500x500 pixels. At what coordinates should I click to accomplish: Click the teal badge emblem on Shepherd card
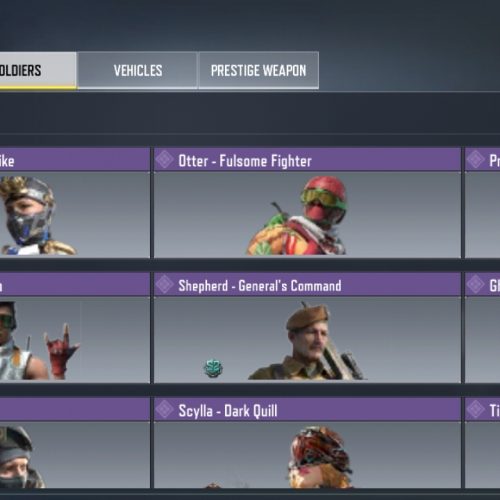click(x=213, y=368)
